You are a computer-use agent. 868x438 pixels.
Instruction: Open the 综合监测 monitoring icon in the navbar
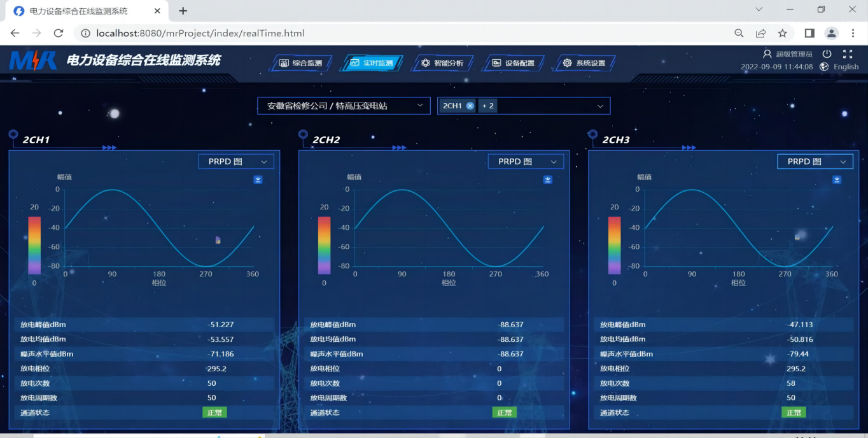pos(300,63)
